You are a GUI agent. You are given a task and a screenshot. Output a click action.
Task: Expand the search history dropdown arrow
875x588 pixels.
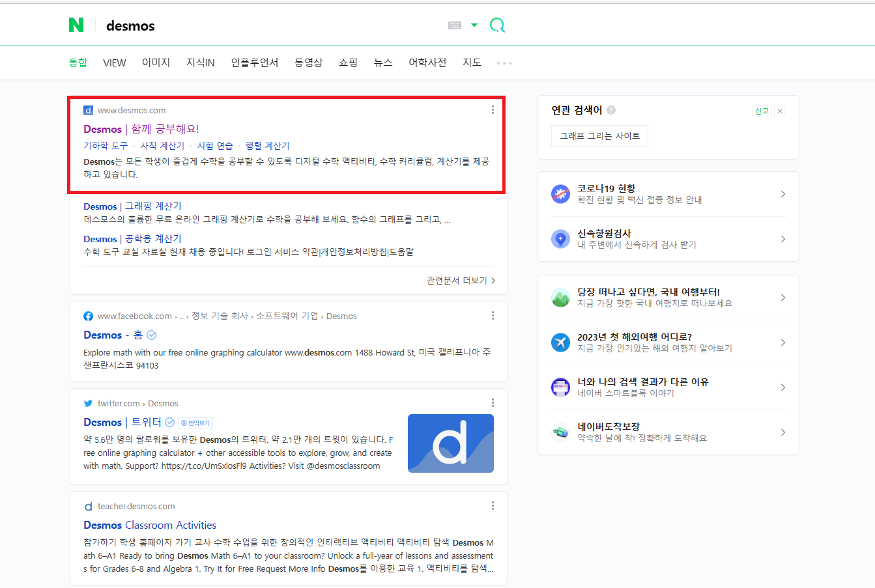(x=474, y=25)
